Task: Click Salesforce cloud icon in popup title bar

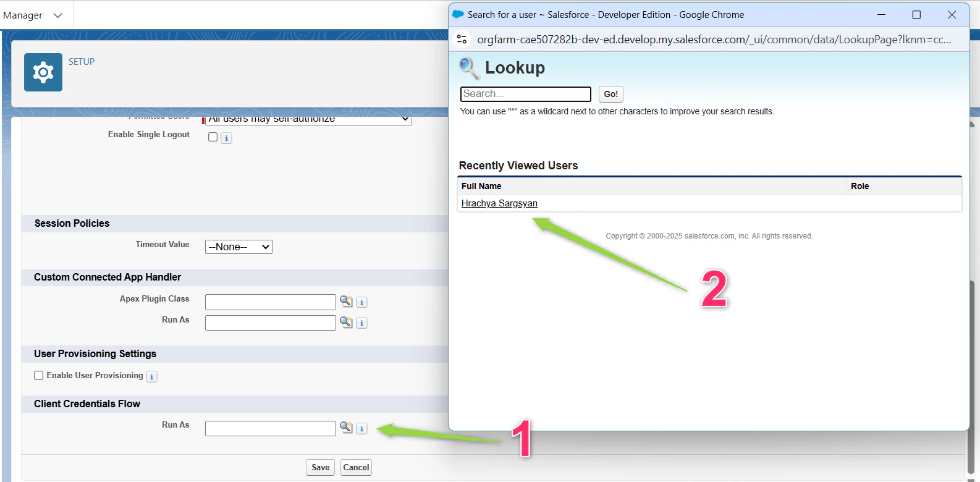Action: (458, 14)
